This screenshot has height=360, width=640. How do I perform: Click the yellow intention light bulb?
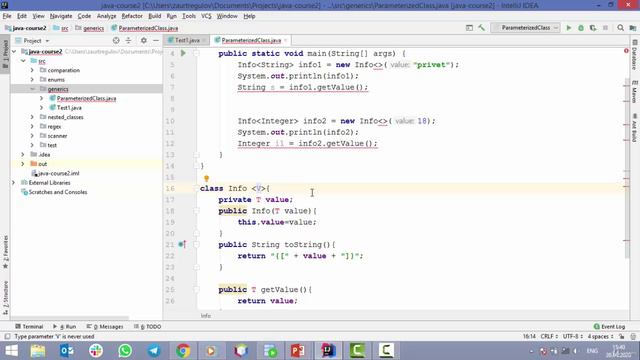(207, 178)
